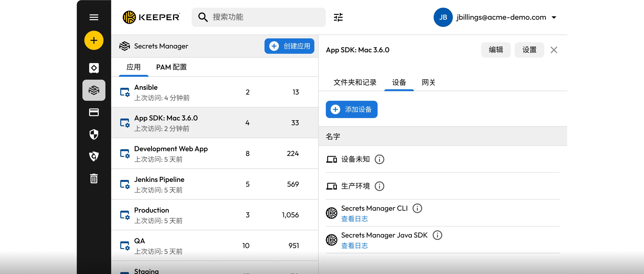
Task: Close the App SDK details panel
Action: click(554, 50)
